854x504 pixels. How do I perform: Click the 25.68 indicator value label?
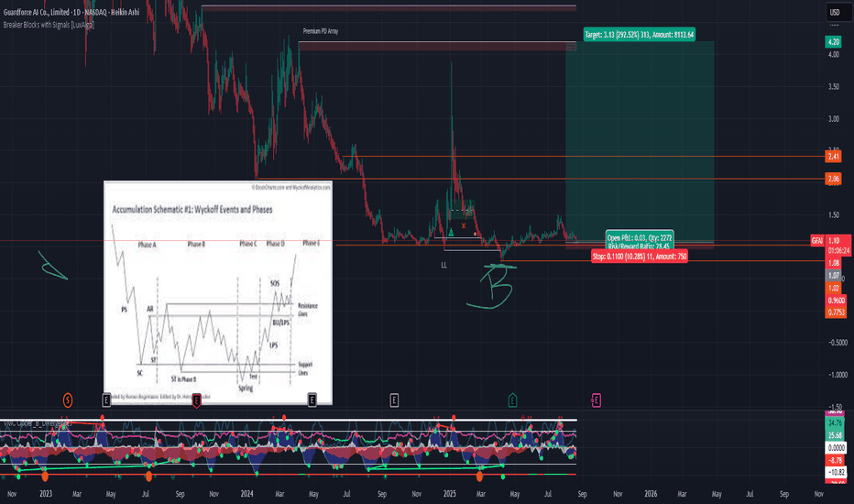(x=836, y=435)
